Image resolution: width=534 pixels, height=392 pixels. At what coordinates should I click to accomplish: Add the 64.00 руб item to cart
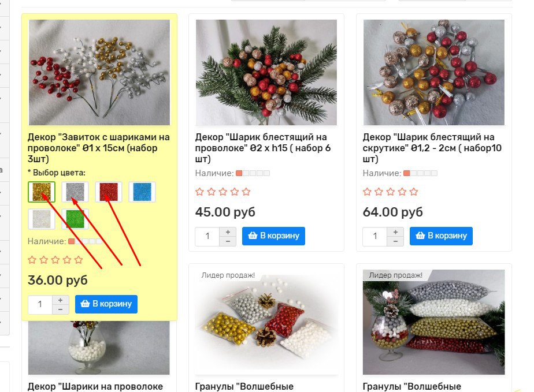pos(441,236)
